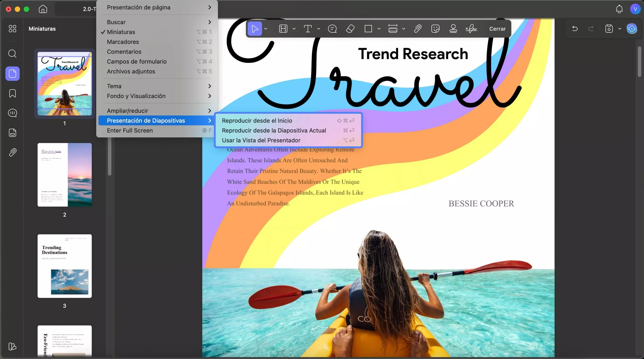
Task: Add a comment note with the speech bubble tool
Action: click(332, 29)
